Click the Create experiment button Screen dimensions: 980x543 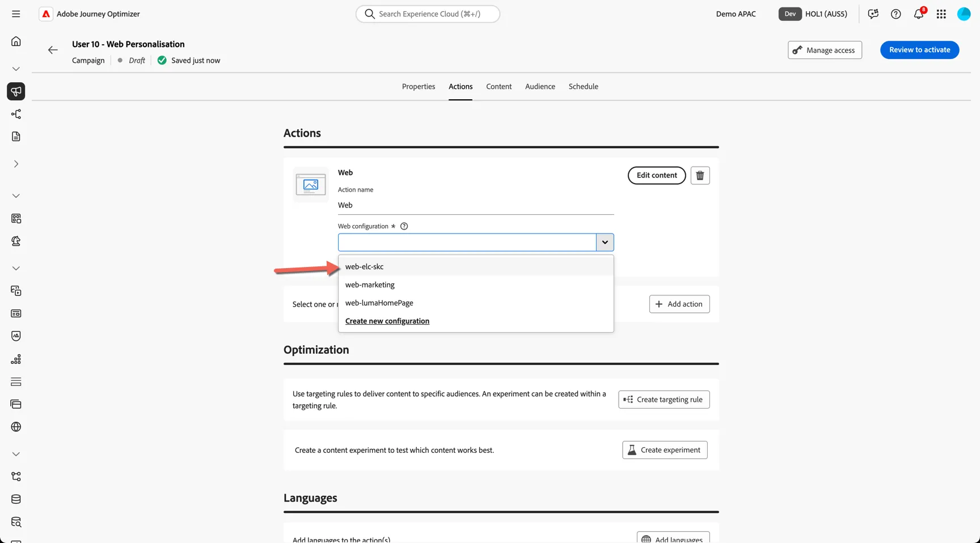coord(665,449)
